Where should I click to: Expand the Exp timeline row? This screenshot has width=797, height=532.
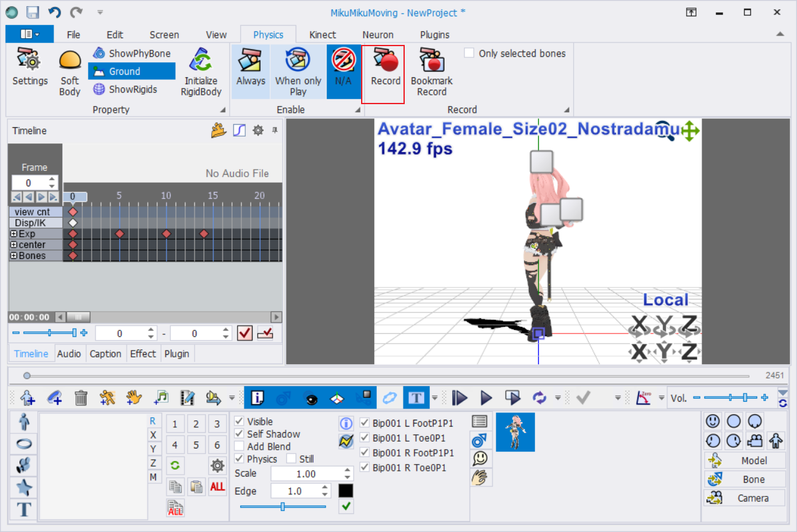[13, 234]
